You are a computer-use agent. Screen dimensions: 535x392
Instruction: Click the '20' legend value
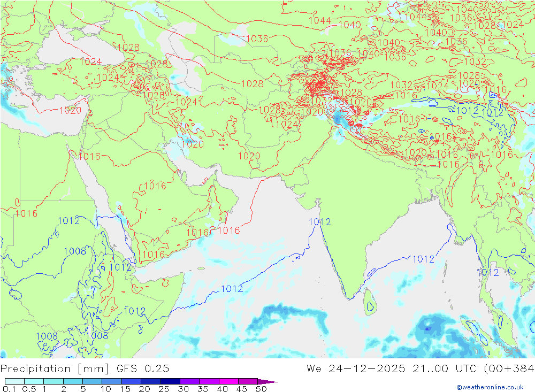[144, 389]
